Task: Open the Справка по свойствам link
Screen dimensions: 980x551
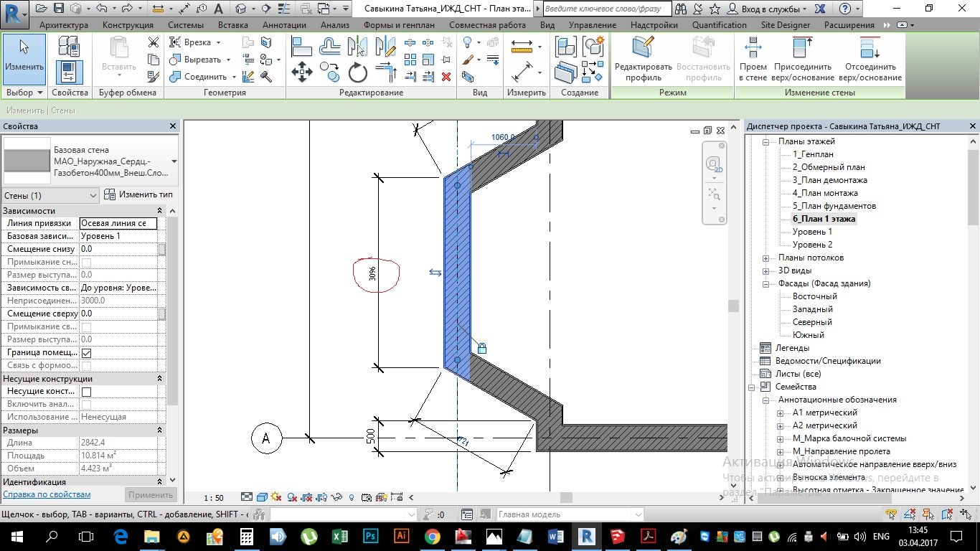Action: coord(47,495)
